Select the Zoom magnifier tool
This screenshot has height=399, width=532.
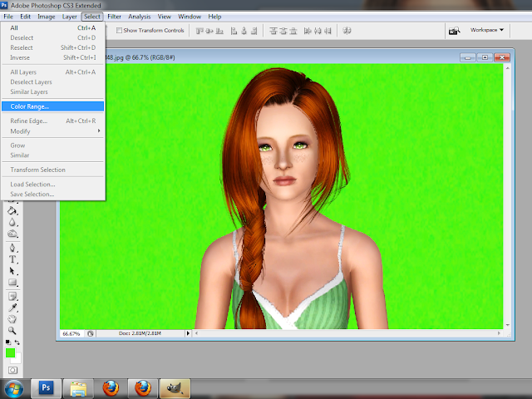[12, 330]
